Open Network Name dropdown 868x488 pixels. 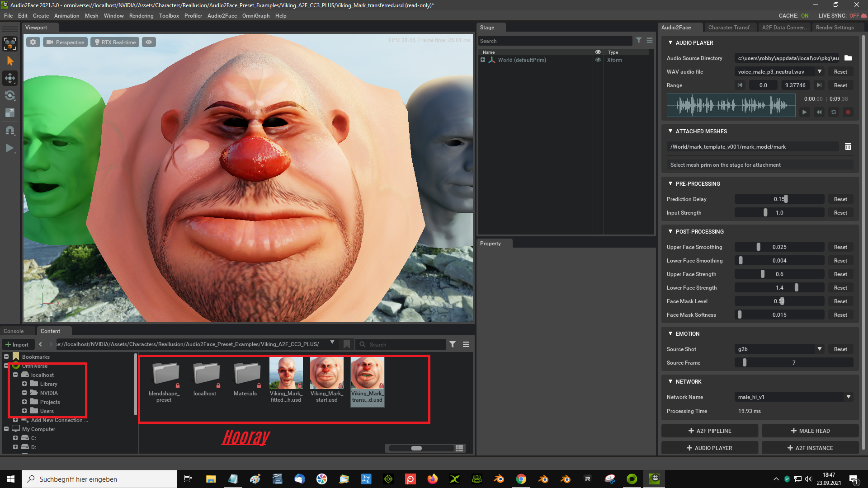(x=849, y=397)
